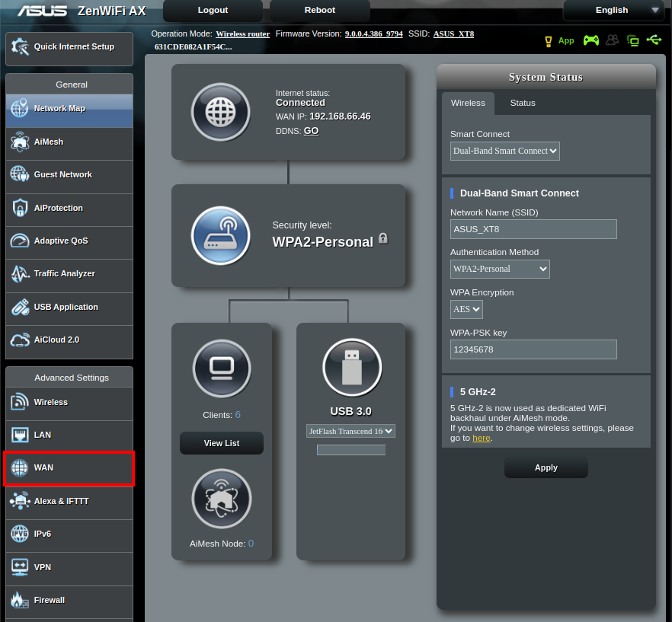Screen dimensions: 672x622
Task: Open the Clients computer icon
Action: coord(222,368)
